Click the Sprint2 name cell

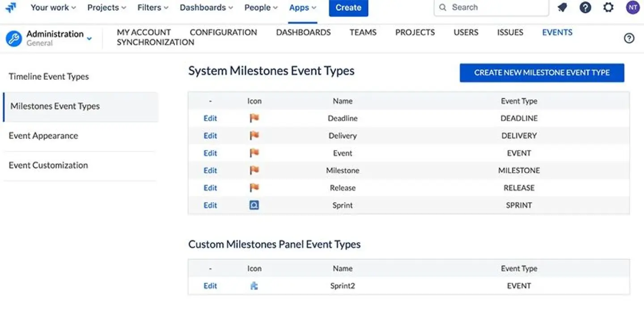(343, 286)
